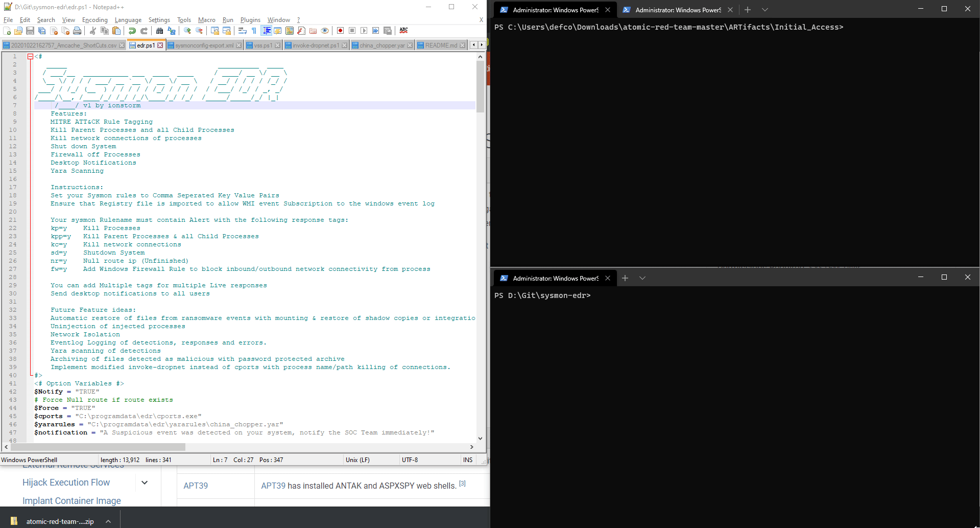Select second Administrator PowerShell tab in top terminal
This screenshot has height=528, width=980.
(x=678, y=10)
